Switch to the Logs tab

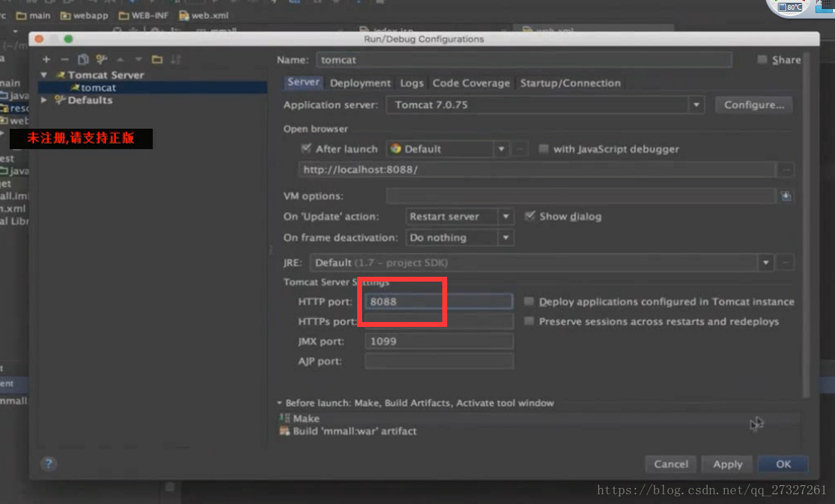pyautogui.click(x=412, y=83)
